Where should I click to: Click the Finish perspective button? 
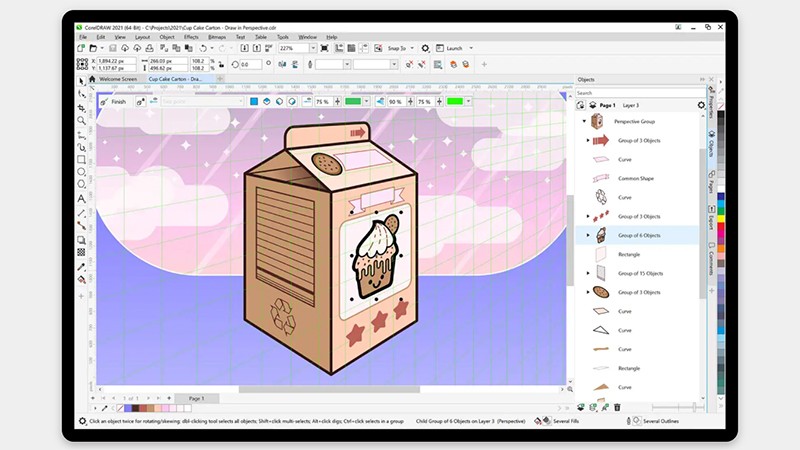pos(113,102)
